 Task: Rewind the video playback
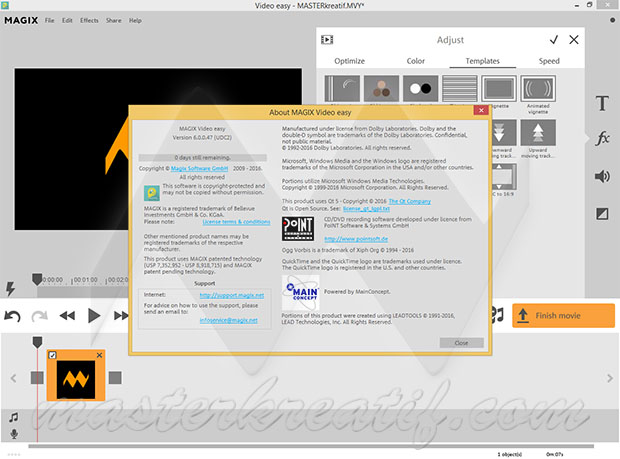click(67, 315)
